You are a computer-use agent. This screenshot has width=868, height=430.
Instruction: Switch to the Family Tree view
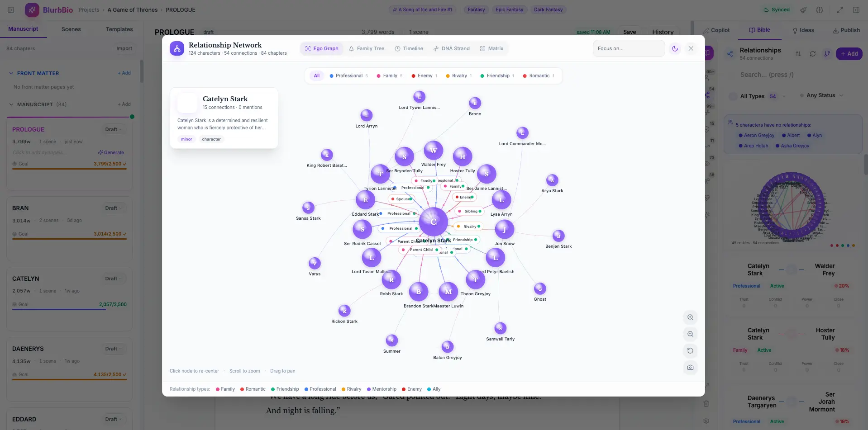click(x=367, y=48)
